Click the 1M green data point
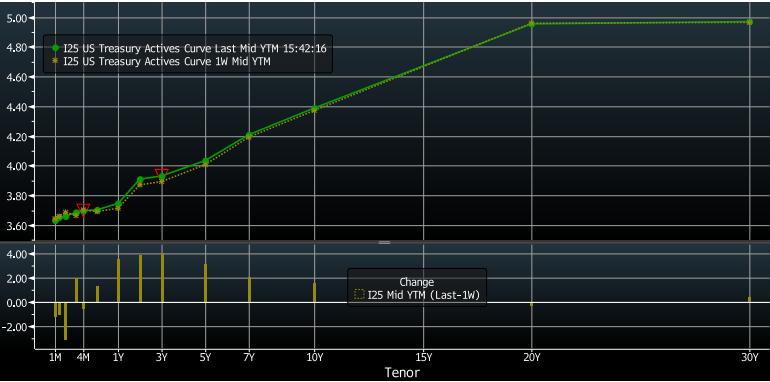The width and height of the screenshot is (770, 382). (x=55, y=220)
